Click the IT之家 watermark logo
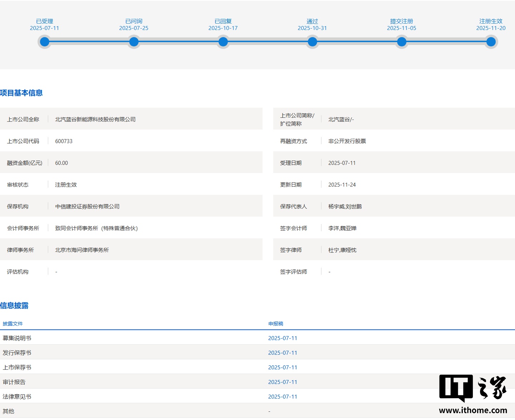Image resolution: width=515 pixels, height=420 pixels. point(473,388)
